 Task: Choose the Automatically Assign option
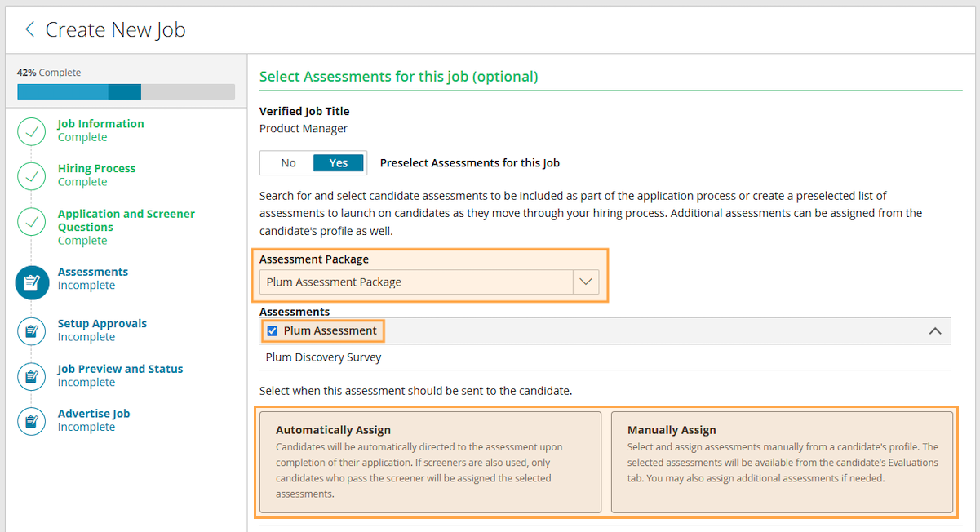click(430, 462)
